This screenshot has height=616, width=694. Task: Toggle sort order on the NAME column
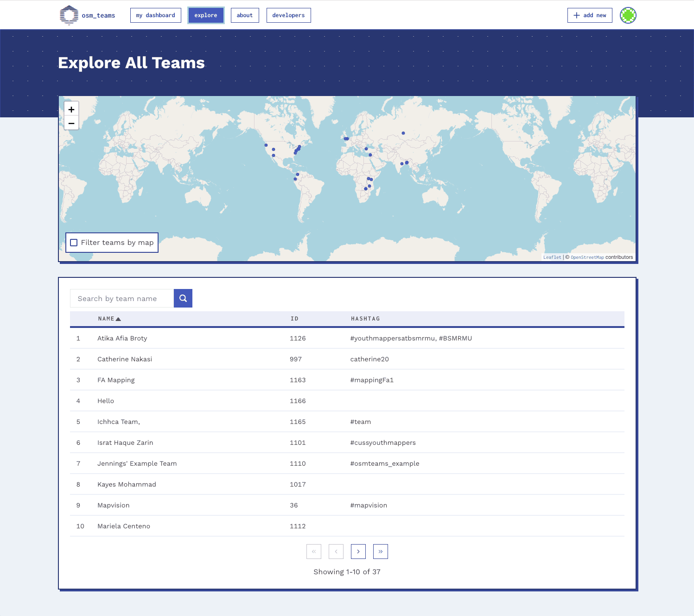tap(109, 319)
